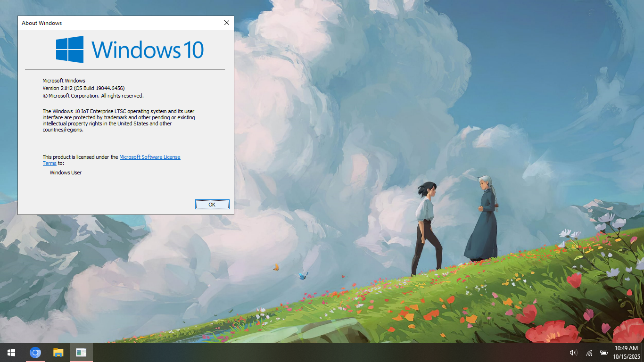This screenshot has height=362, width=644.
Task: Click the Microsoft Corporation copyright line
Action: pos(93,96)
